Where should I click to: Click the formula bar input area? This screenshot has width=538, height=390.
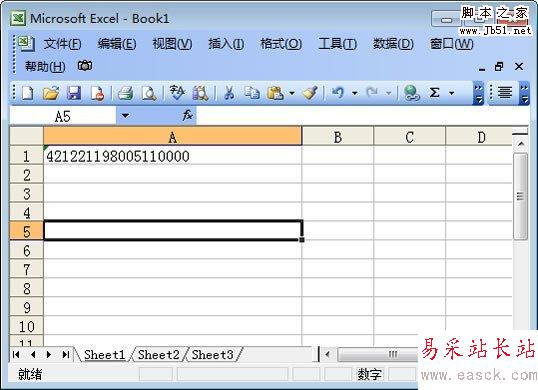point(362,116)
